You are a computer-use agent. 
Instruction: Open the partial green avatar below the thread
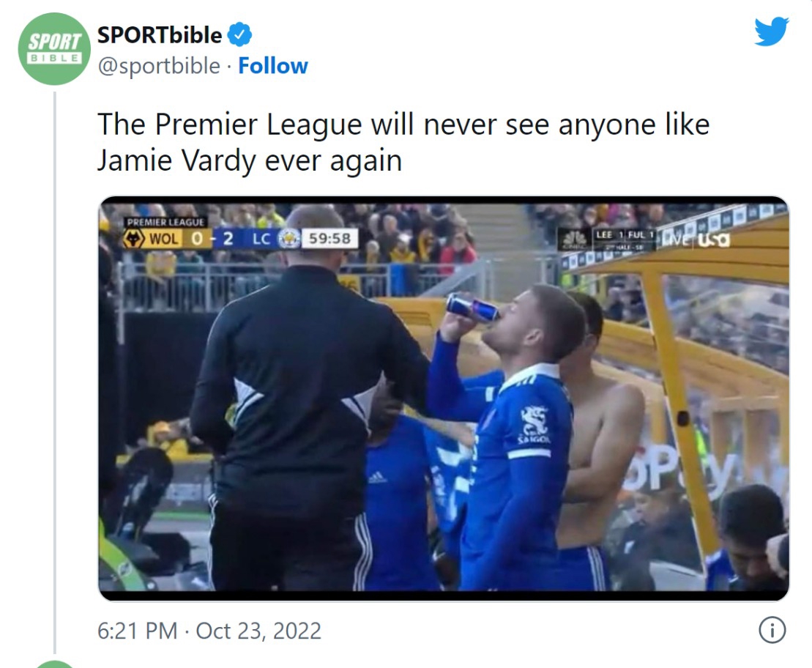coord(54,664)
